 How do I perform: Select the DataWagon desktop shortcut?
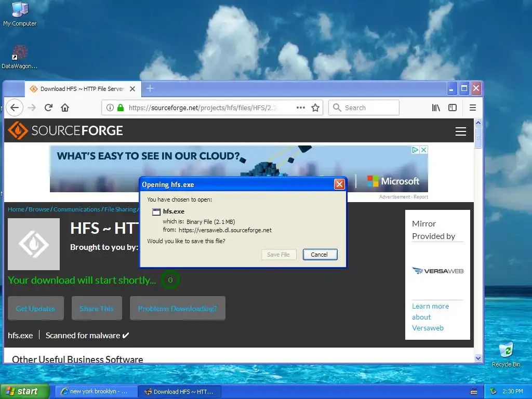coord(19,57)
